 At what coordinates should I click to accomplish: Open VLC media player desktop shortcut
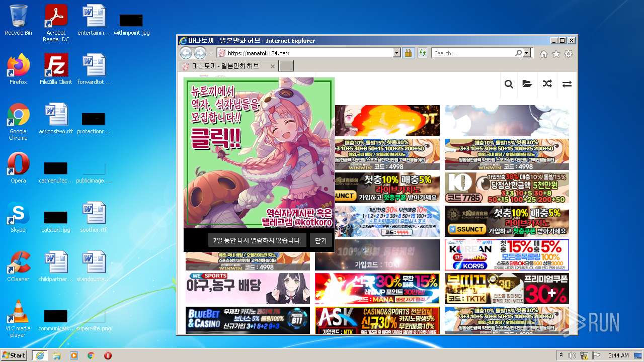[x=18, y=319]
